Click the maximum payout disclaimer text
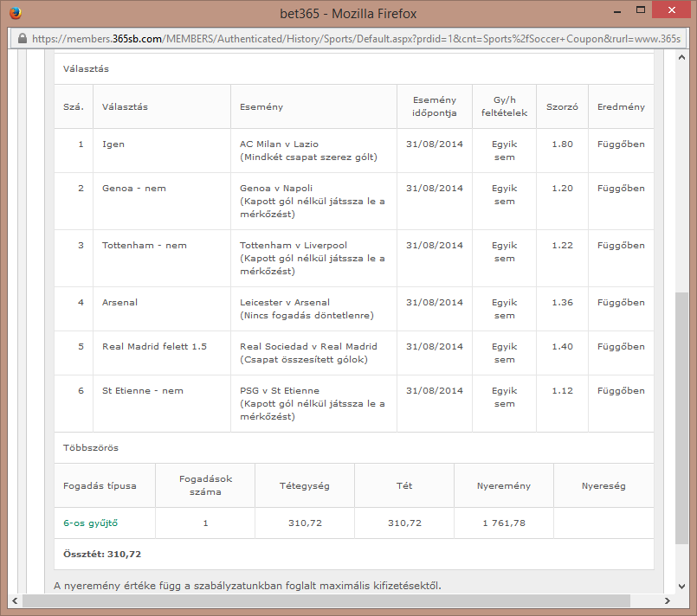Viewport: 697px width, 616px height. click(x=248, y=586)
